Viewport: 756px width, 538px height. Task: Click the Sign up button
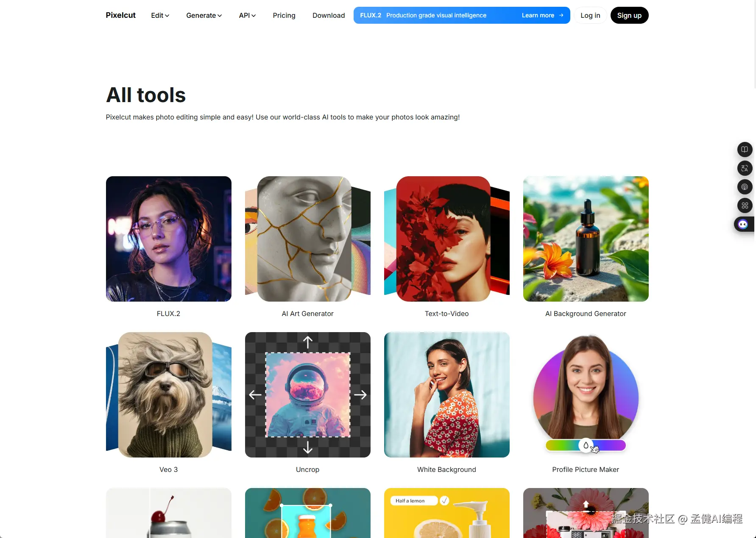point(629,15)
